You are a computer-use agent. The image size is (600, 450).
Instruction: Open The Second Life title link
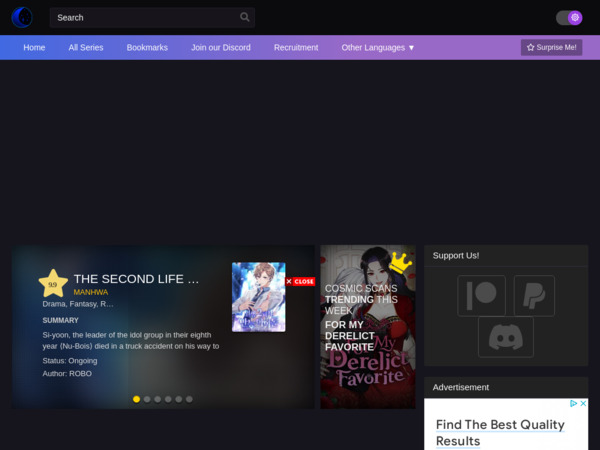click(136, 279)
